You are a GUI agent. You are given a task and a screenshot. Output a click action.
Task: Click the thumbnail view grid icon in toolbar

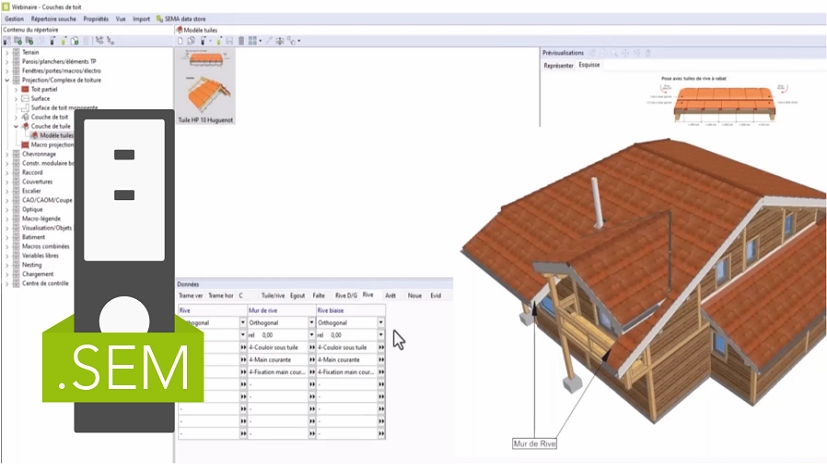pyautogui.click(x=253, y=41)
